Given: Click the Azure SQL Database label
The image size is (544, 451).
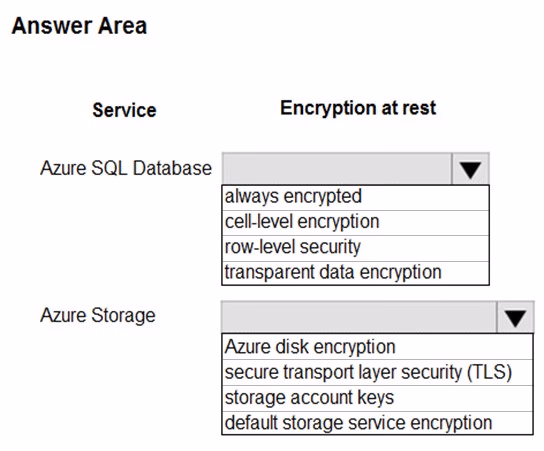Looking at the screenshot, I should (x=126, y=168).
